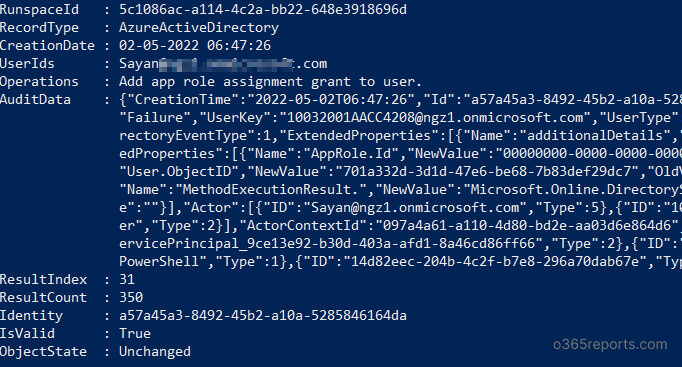Click the AuditData field label
Viewport: 682px width, 367px height.
[35, 100]
